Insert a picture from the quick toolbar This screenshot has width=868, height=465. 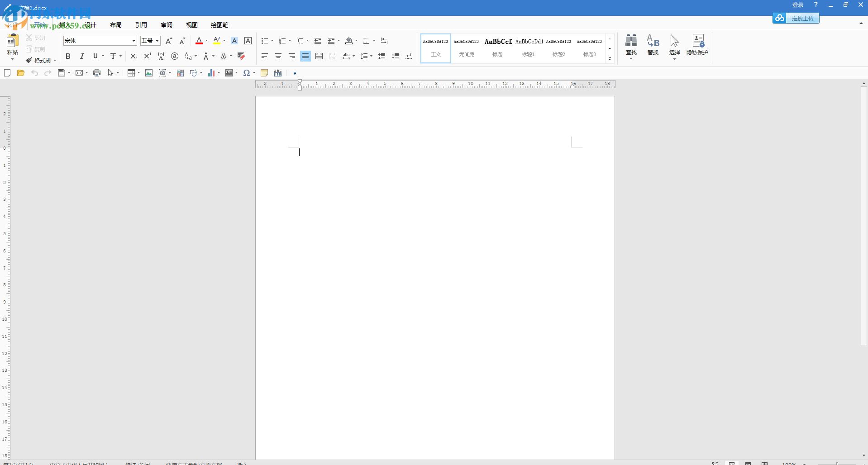tap(148, 73)
